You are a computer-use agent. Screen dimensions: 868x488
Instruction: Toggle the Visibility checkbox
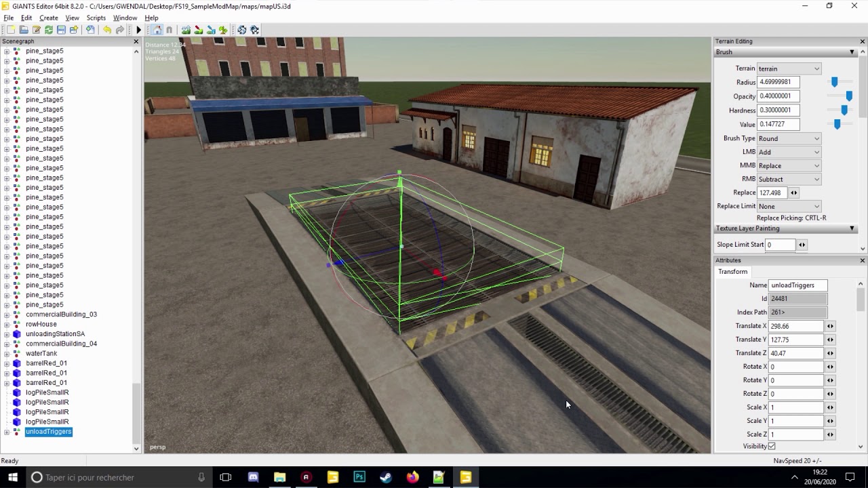pos(772,446)
